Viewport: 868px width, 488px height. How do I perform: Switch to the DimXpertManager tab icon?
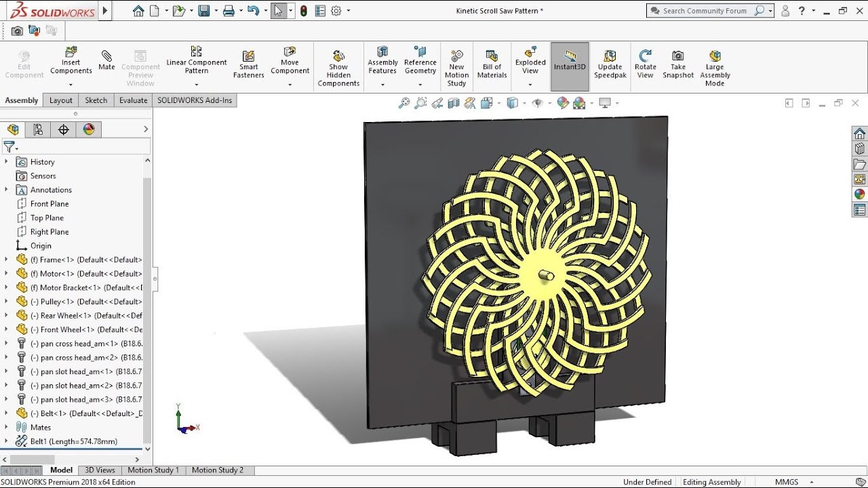coord(64,129)
